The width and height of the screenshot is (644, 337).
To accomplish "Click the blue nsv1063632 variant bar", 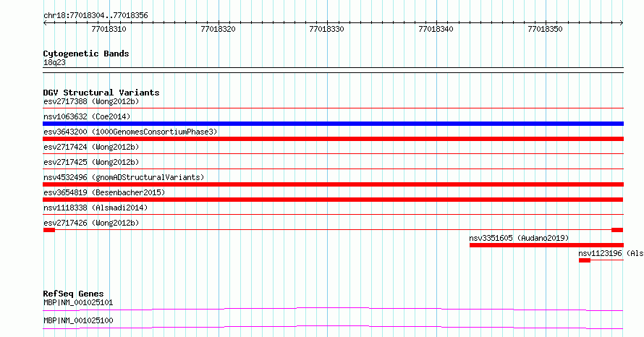I will 333,124.
